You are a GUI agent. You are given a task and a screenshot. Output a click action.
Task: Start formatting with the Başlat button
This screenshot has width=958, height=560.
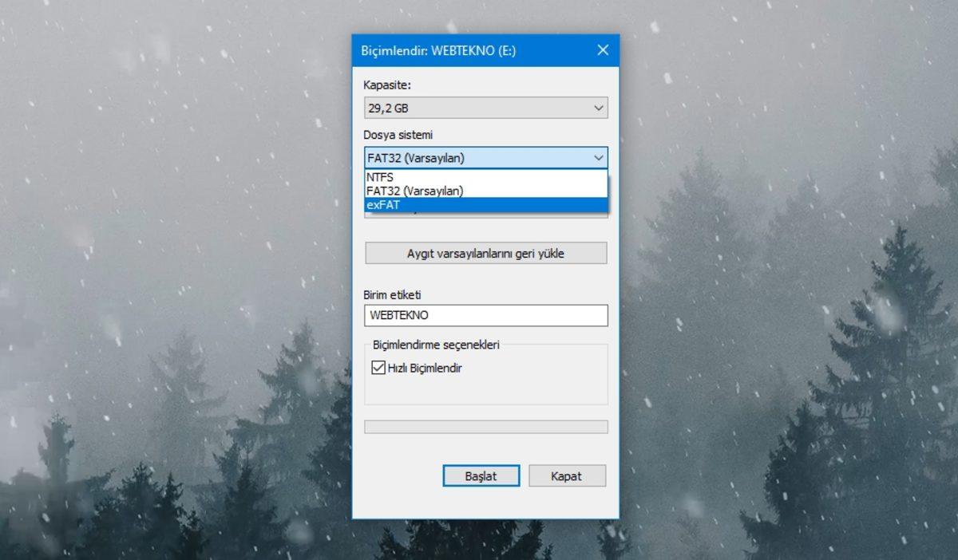(x=481, y=475)
